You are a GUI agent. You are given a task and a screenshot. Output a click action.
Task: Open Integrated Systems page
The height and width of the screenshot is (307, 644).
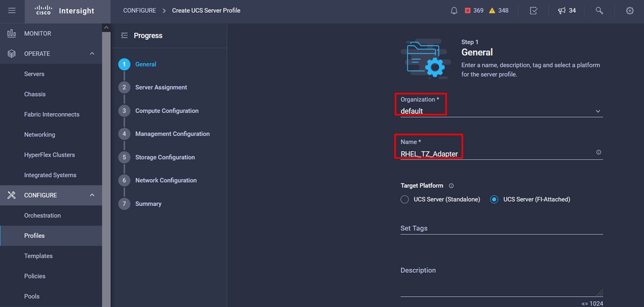pyautogui.click(x=51, y=175)
